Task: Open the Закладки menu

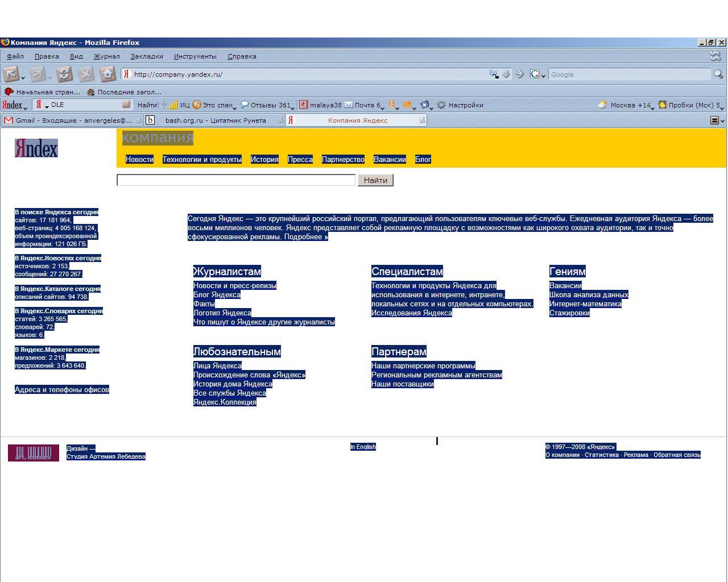Action: (x=147, y=56)
